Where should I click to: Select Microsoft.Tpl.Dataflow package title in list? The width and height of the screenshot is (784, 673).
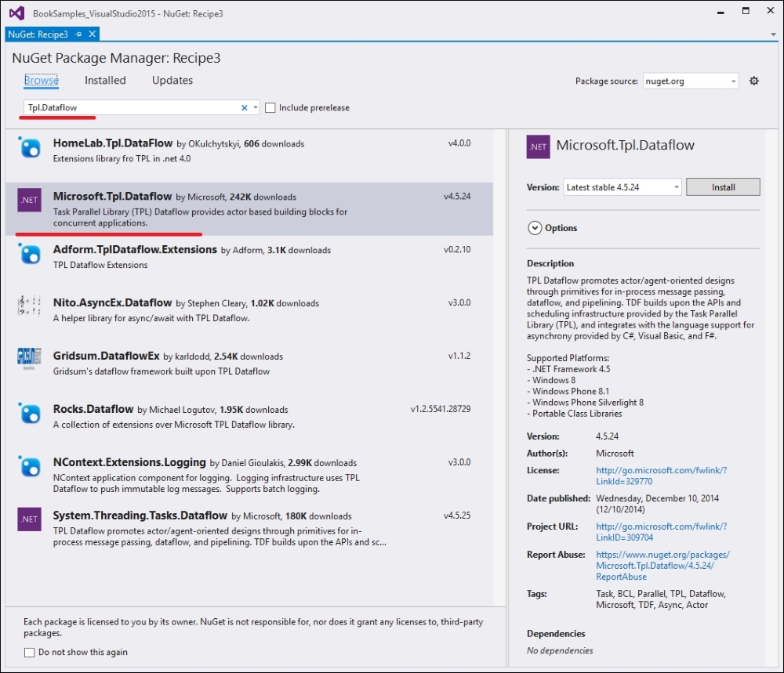pos(112,197)
